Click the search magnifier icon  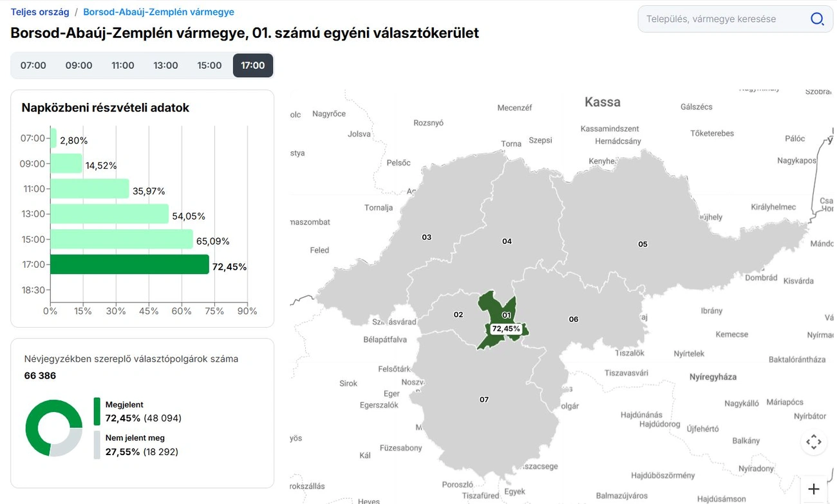click(x=817, y=19)
